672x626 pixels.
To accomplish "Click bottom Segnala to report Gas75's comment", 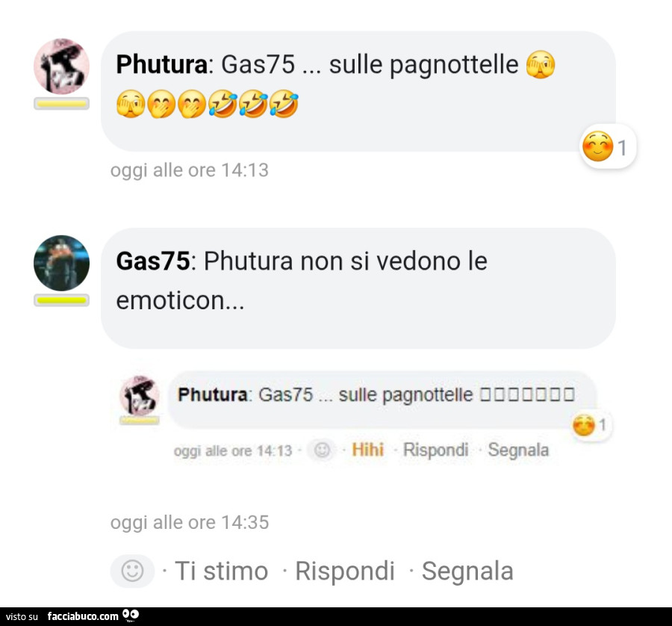I will tap(467, 571).
